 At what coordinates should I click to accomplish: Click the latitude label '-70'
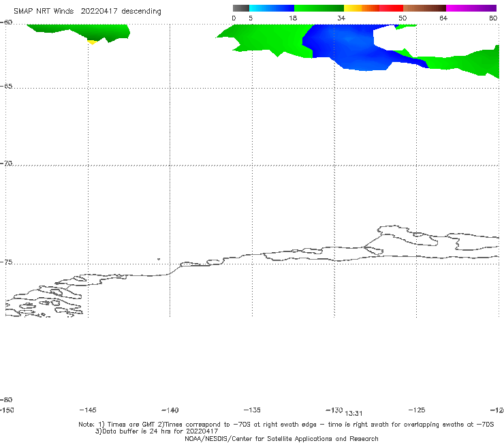(x=6, y=164)
